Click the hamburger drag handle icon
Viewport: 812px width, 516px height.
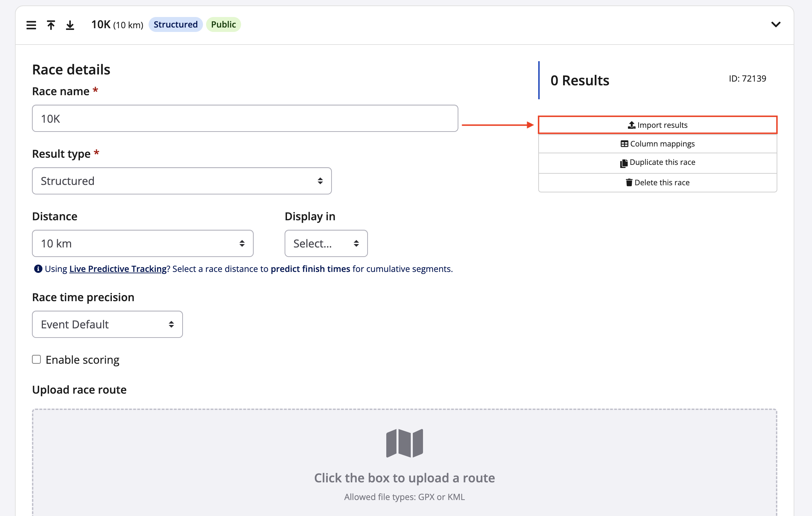(x=31, y=25)
